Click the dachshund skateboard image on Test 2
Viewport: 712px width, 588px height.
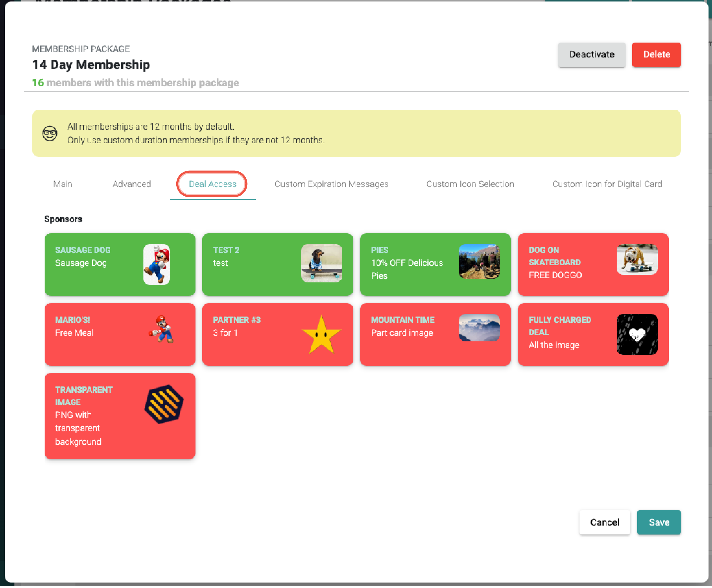pos(322,263)
